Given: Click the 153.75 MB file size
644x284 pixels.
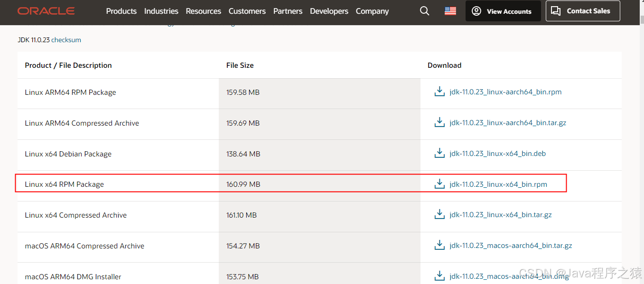Looking at the screenshot, I should point(243,277).
